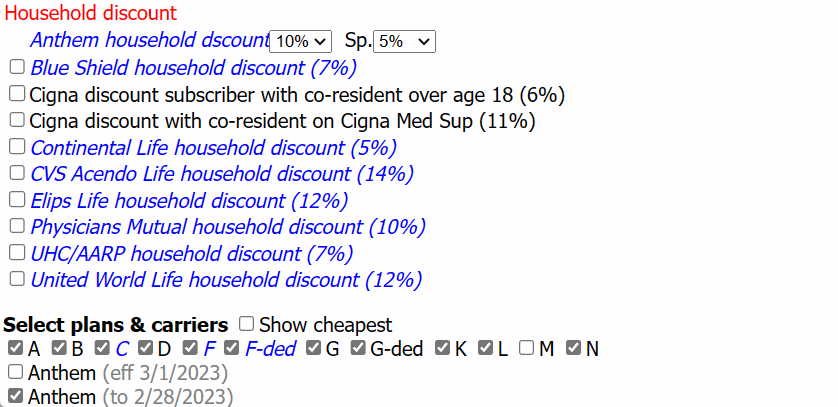Check Anthem effective 3/1/2023 carrier box
This screenshot has height=407, width=838.
click(15, 371)
